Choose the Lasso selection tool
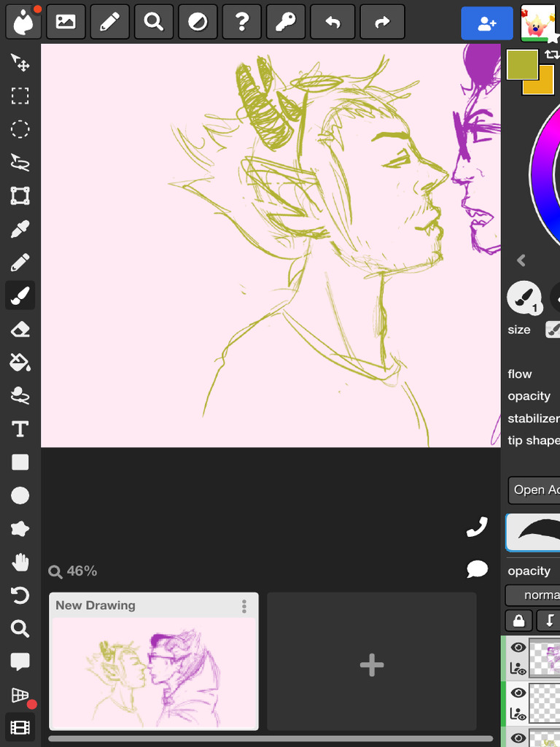The height and width of the screenshot is (747, 560). (20, 163)
